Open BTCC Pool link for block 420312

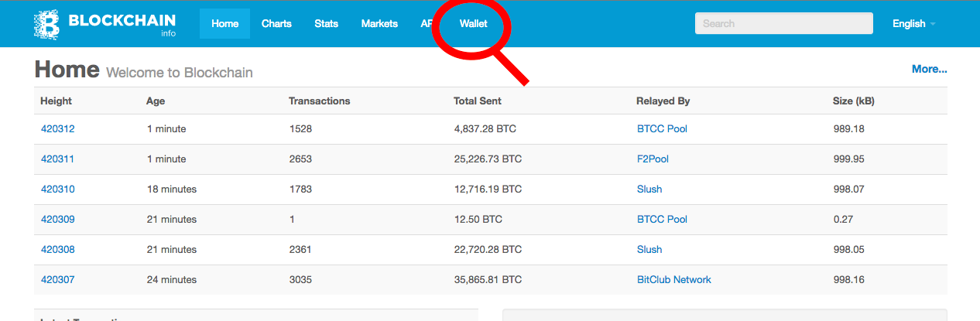[x=662, y=128]
